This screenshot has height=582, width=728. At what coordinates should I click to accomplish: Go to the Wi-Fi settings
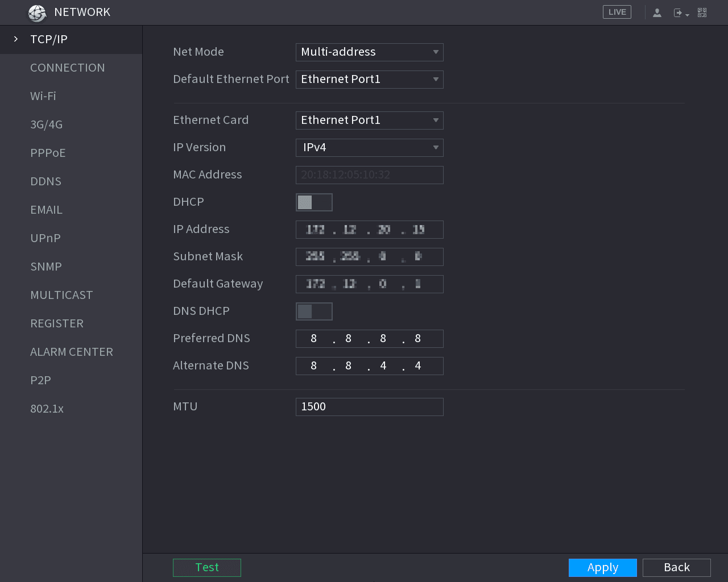71,96
